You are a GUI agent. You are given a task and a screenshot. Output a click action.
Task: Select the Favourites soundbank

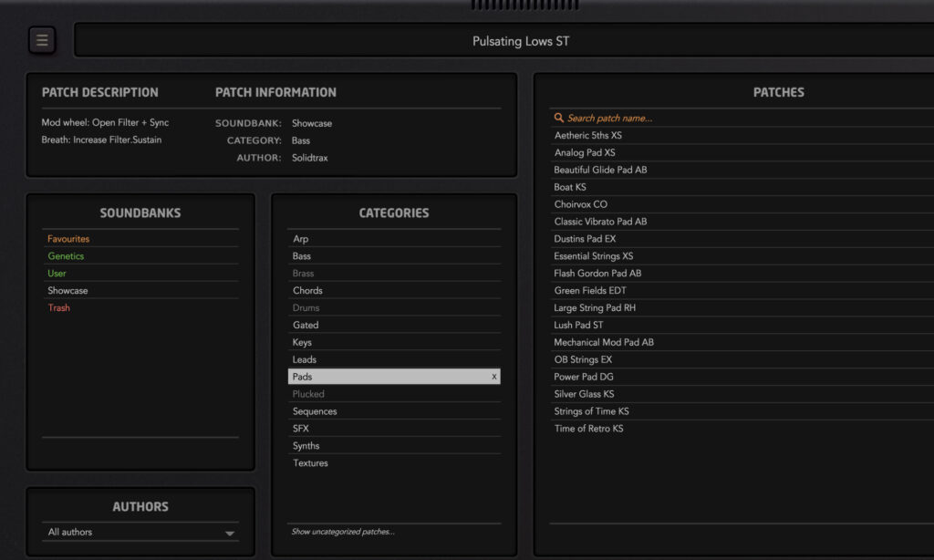click(x=68, y=239)
